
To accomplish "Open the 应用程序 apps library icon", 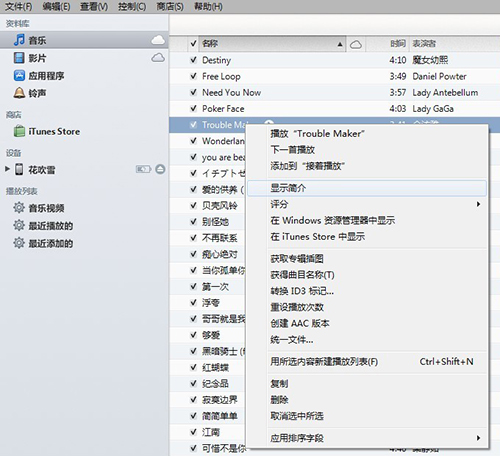I will (x=19, y=75).
